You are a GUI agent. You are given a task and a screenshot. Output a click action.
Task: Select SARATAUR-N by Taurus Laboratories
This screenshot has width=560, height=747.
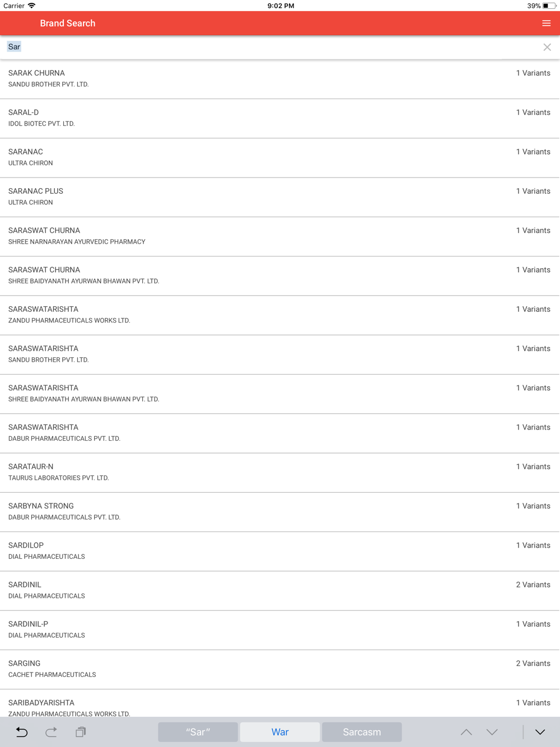(280, 473)
